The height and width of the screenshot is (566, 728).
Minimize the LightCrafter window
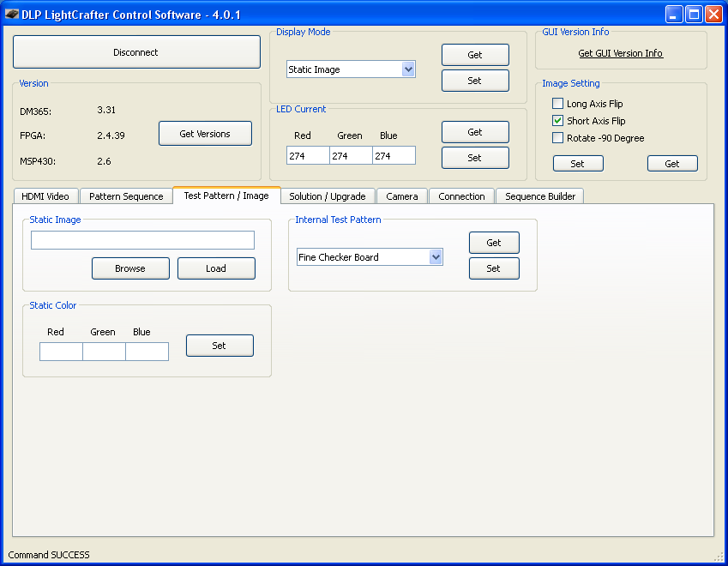(674, 14)
